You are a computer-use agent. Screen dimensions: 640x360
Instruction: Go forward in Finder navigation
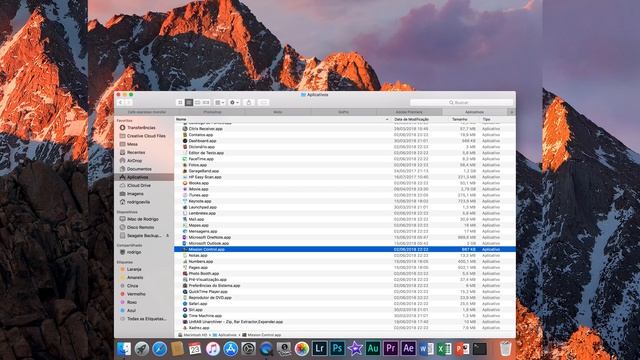tap(129, 102)
